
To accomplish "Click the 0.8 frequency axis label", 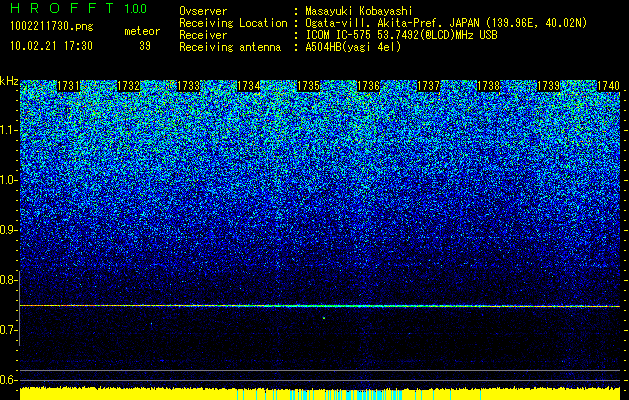I will tap(9, 280).
